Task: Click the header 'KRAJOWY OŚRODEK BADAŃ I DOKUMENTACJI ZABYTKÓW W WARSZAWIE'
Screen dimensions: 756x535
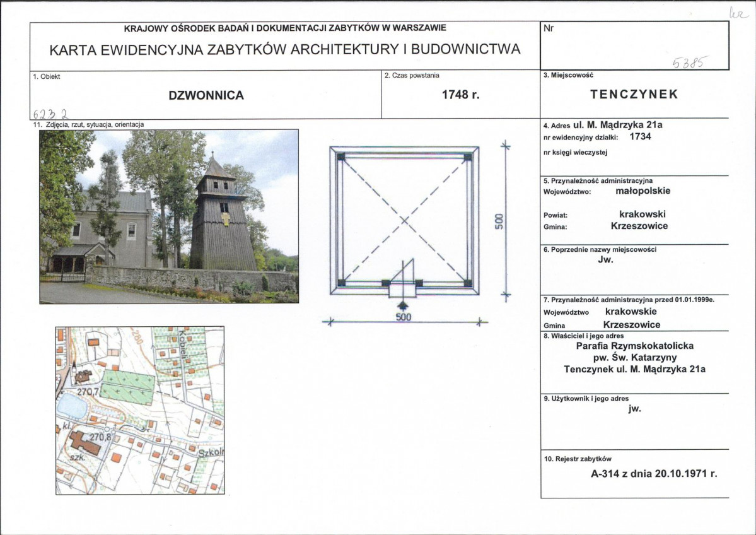Action: 285,28
